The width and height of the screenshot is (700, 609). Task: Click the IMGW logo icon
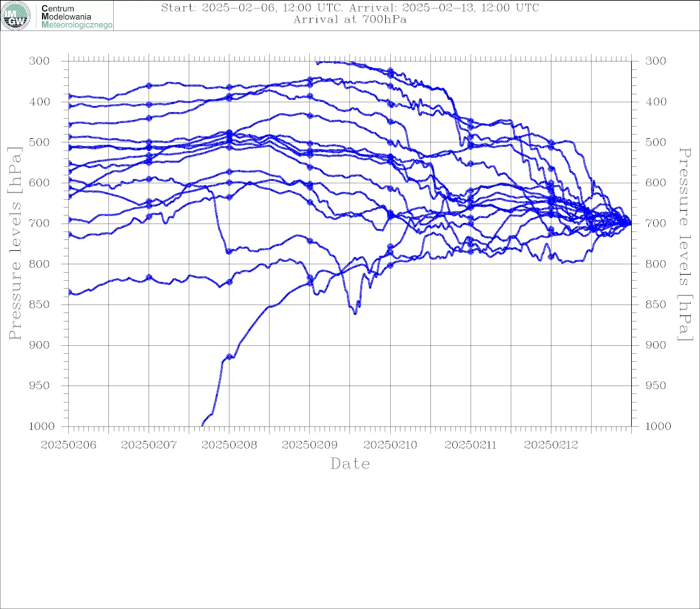(16, 16)
